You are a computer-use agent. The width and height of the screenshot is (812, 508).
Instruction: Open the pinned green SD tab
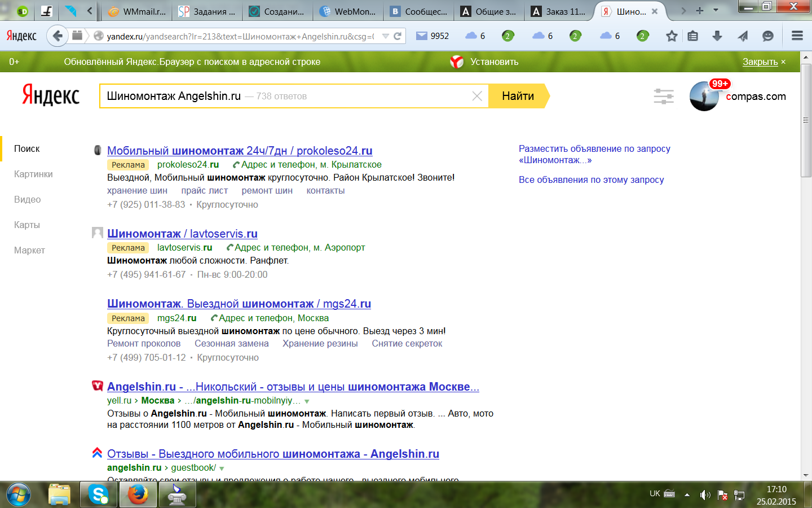22,11
